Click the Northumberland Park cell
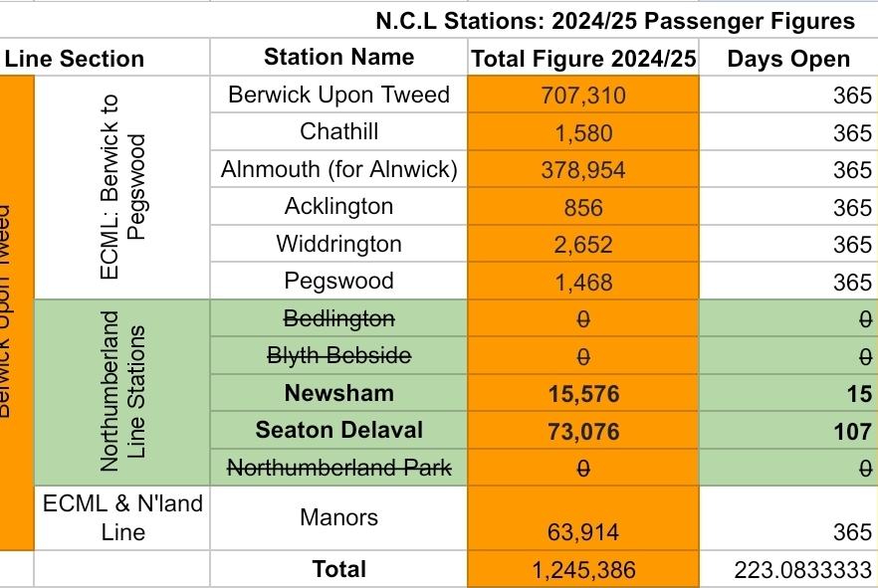The height and width of the screenshot is (588, 878). (x=338, y=468)
